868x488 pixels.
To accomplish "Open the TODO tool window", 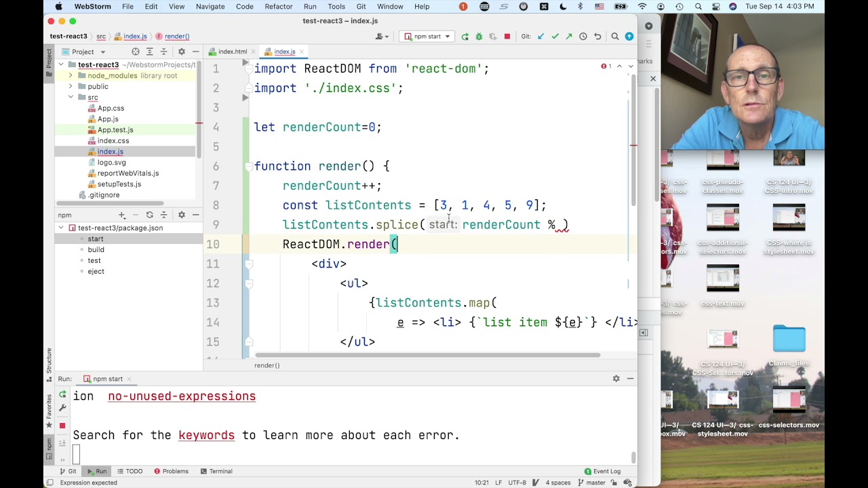I will click(x=130, y=471).
